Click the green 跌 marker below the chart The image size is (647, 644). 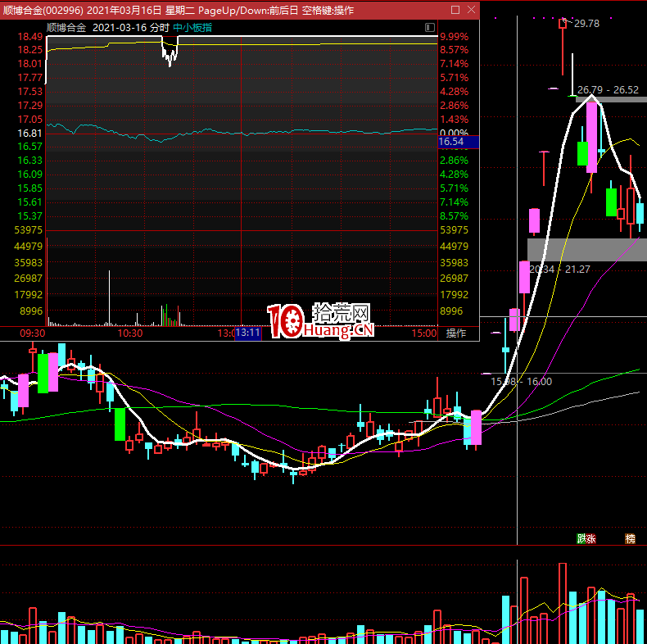pyautogui.click(x=581, y=538)
